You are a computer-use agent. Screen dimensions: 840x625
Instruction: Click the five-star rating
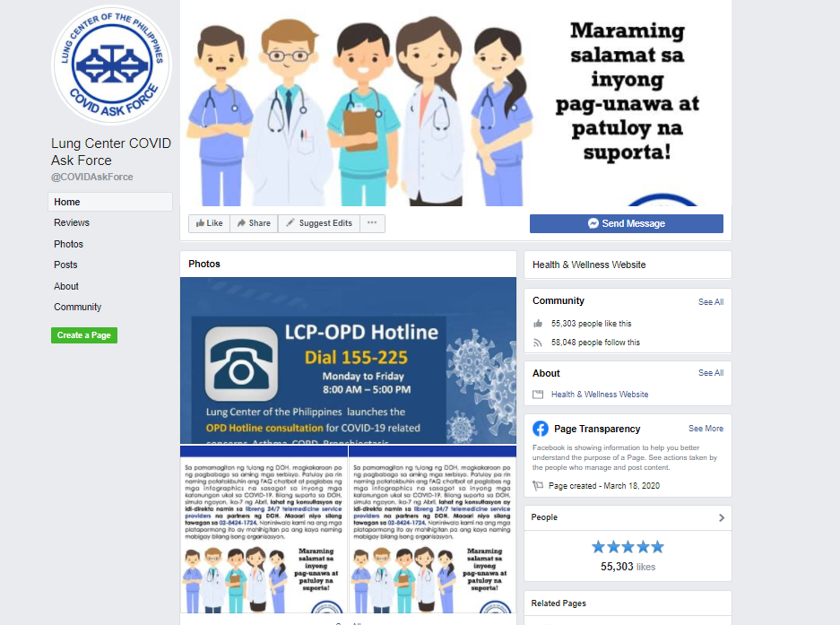pos(628,547)
